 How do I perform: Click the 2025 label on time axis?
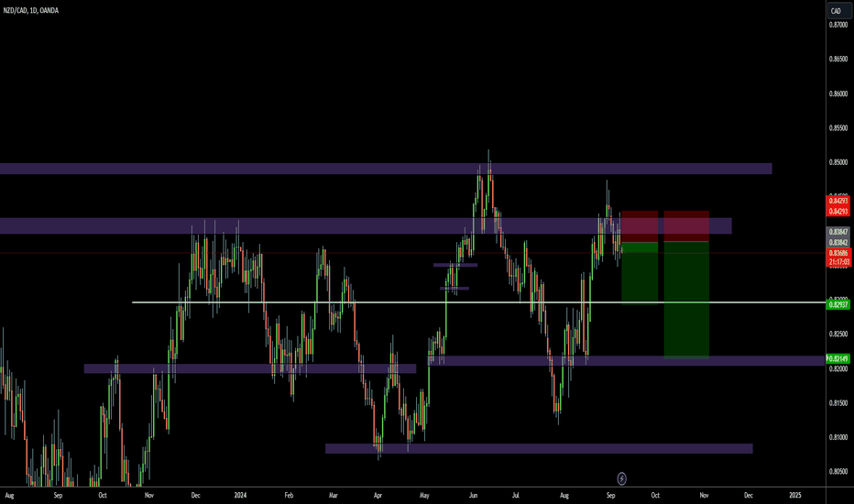point(795,495)
